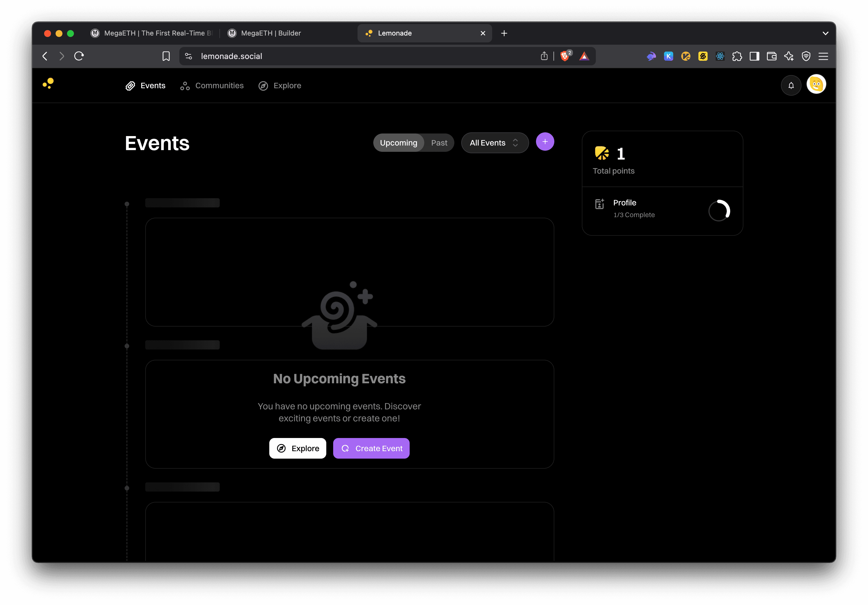The width and height of the screenshot is (868, 605).
Task: Switch to Upcoming events
Action: (x=398, y=143)
